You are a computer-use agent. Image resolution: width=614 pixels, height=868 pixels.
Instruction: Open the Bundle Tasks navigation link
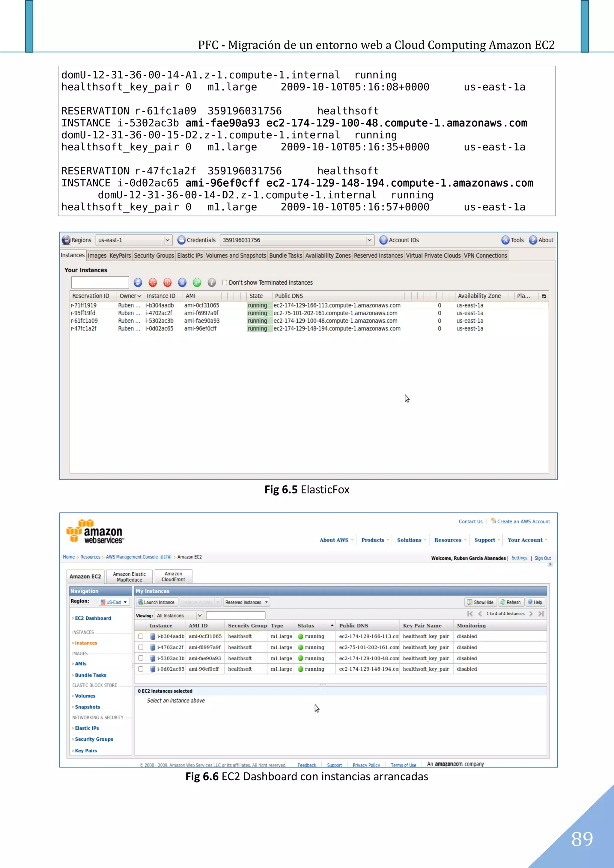point(91,675)
